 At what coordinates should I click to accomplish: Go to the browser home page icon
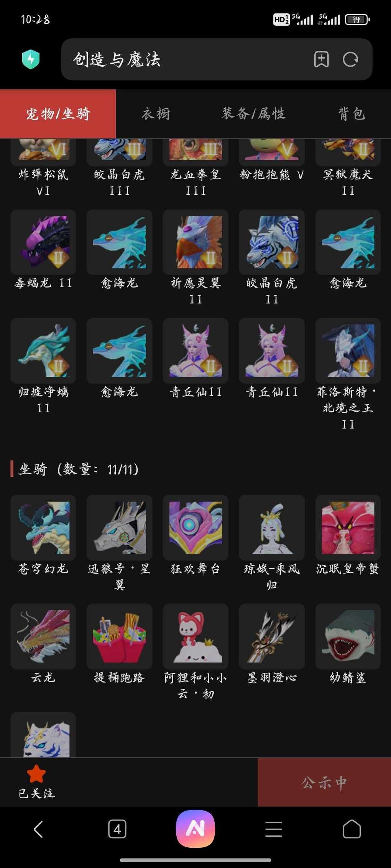(352, 829)
